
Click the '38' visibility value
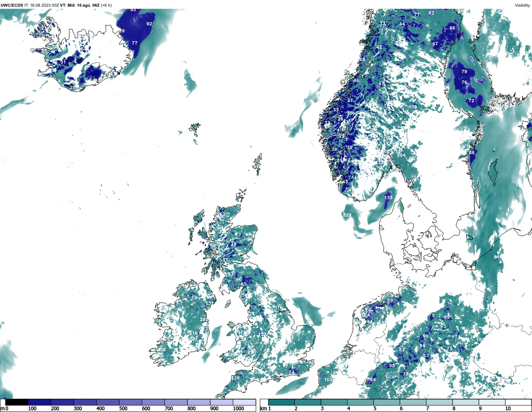pos(334,149)
